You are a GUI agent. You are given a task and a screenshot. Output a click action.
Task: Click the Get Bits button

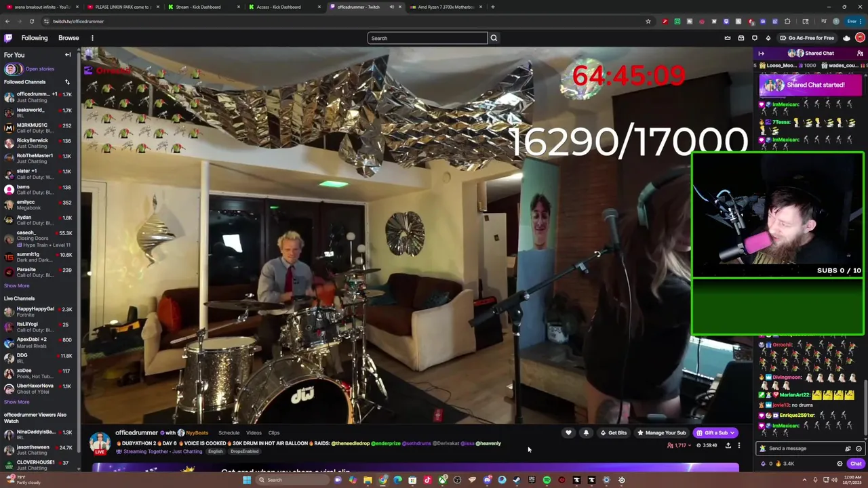[x=613, y=433]
